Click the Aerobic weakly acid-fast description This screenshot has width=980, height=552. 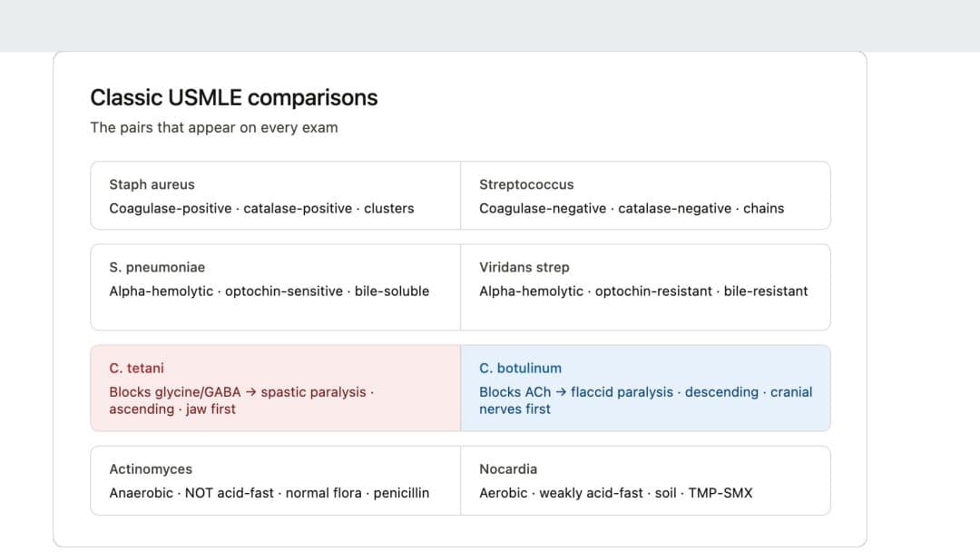615,493
